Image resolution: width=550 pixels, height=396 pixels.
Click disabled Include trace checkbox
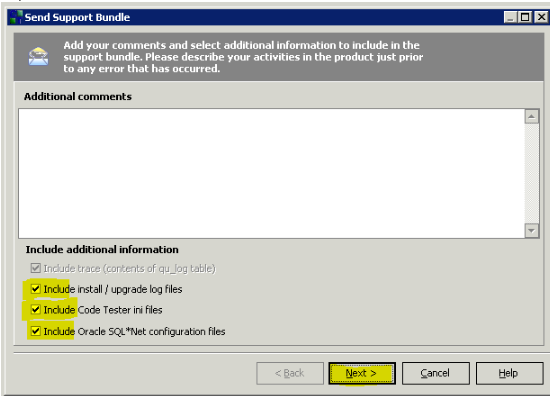tap(36, 268)
